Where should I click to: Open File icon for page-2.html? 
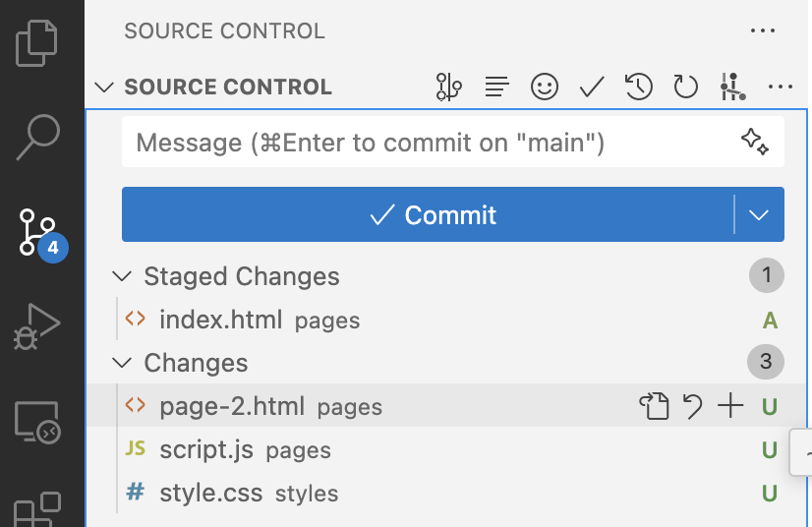coord(655,406)
